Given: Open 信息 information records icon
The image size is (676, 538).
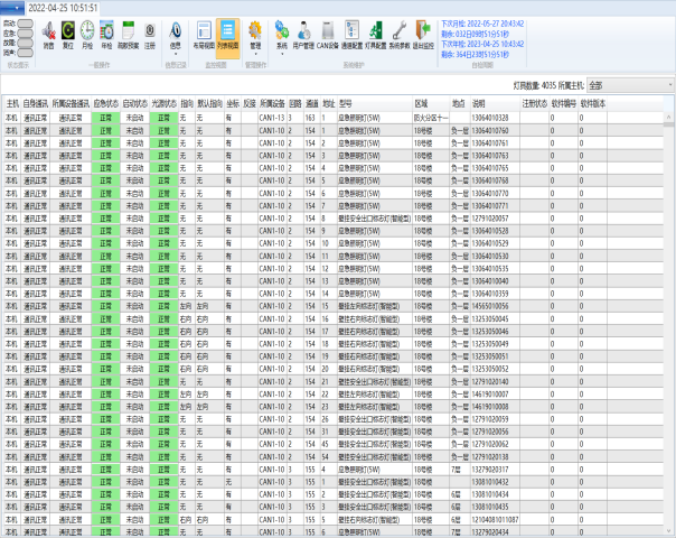Looking at the screenshot, I should [x=176, y=33].
